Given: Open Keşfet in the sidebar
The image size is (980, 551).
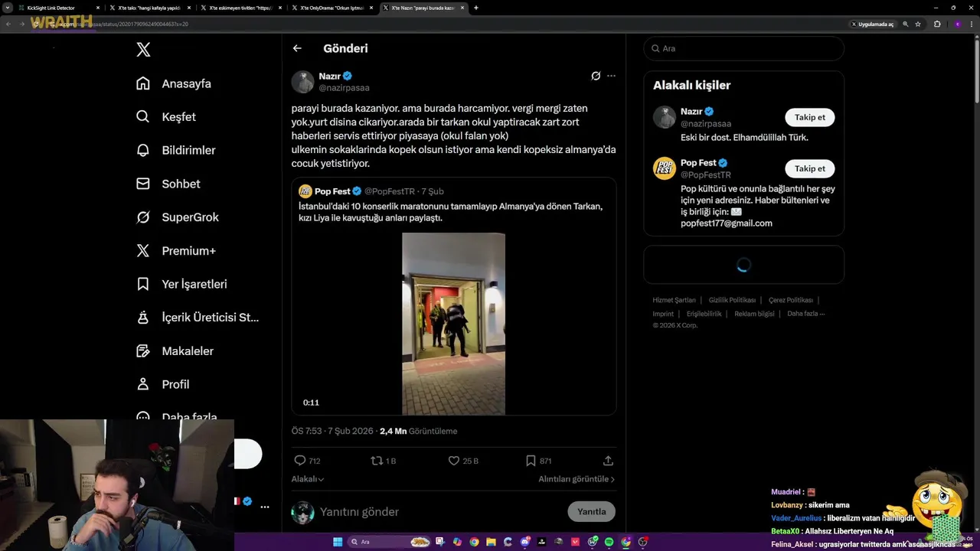Looking at the screenshot, I should 165,117.
